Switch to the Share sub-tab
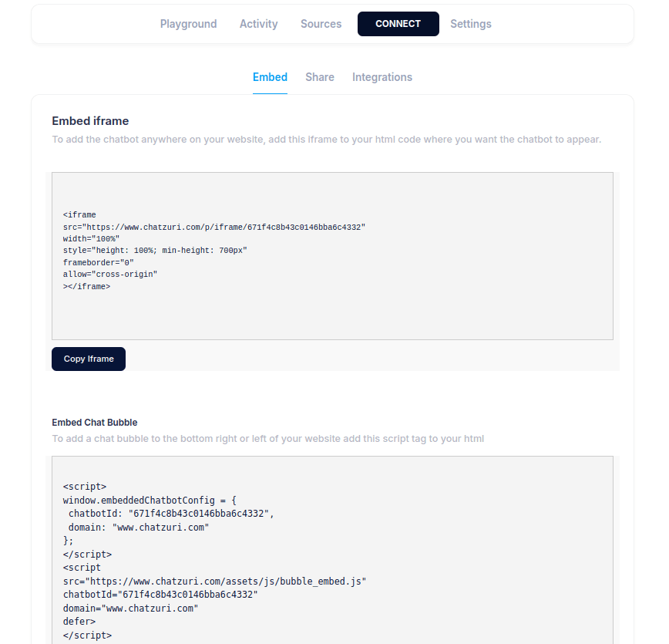Screen dimensions: 669x644 pyautogui.click(x=319, y=77)
